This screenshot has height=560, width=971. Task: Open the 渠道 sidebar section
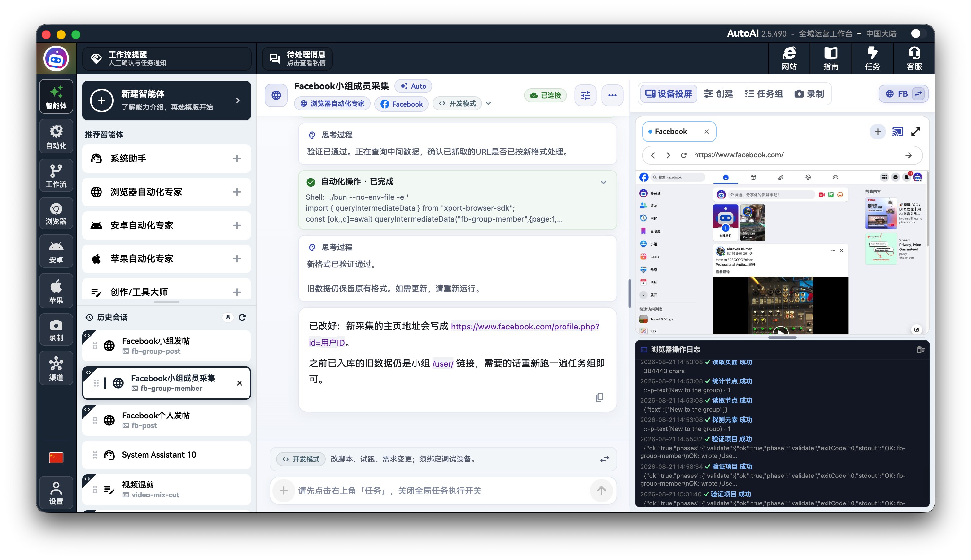click(56, 368)
